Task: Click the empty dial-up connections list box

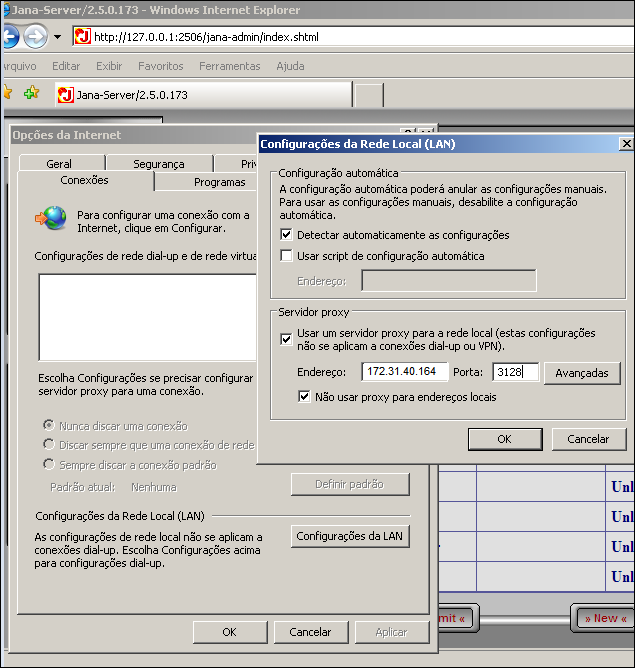Action: [147, 317]
